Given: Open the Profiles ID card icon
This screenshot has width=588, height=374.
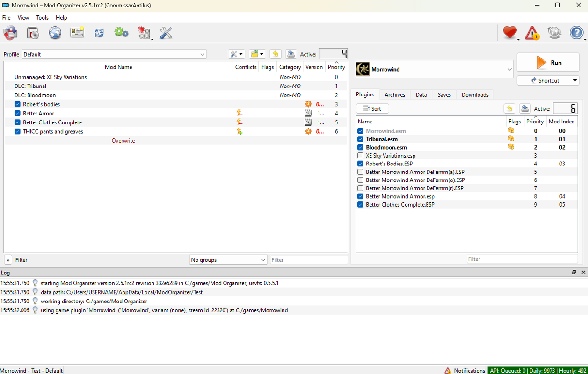Looking at the screenshot, I should [77, 33].
